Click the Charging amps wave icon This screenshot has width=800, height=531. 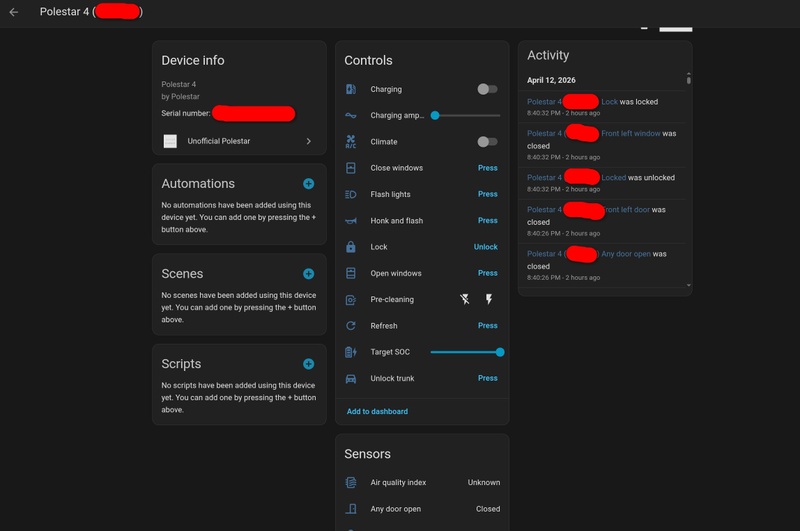351,116
